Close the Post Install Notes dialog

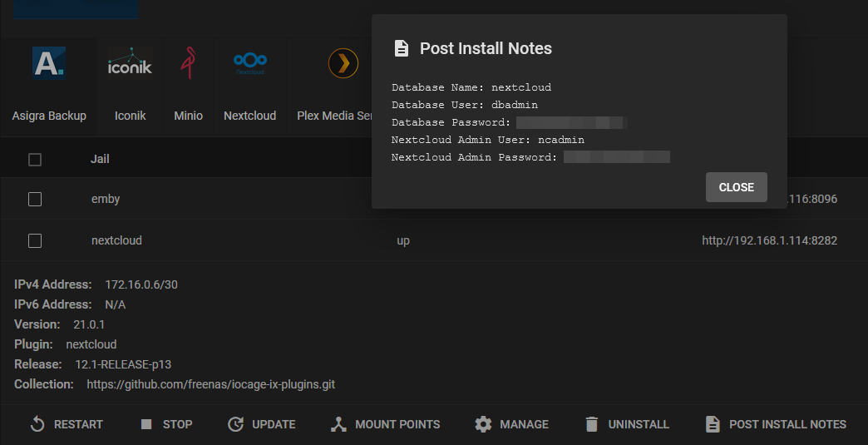pos(737,187)
